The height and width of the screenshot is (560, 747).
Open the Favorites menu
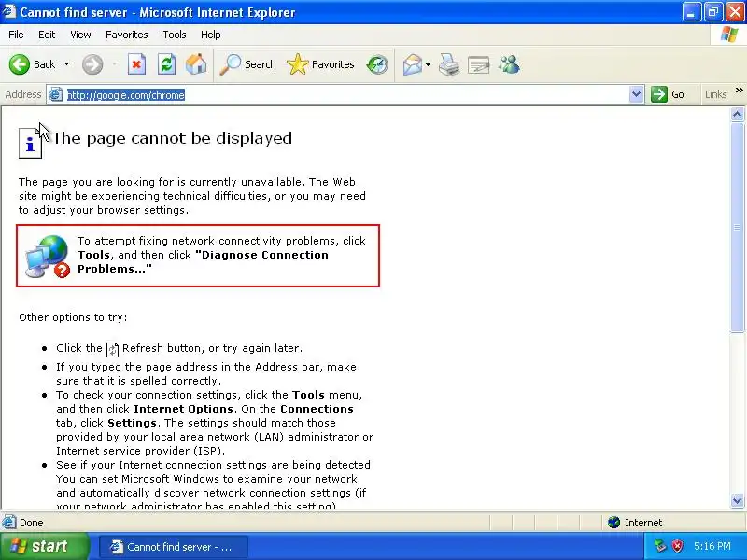click(127, 35)
